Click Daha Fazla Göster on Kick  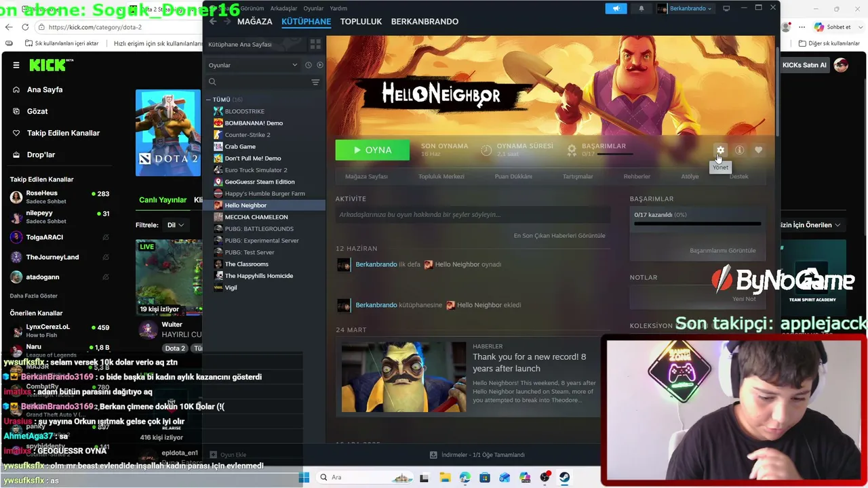tap(34, 296)
